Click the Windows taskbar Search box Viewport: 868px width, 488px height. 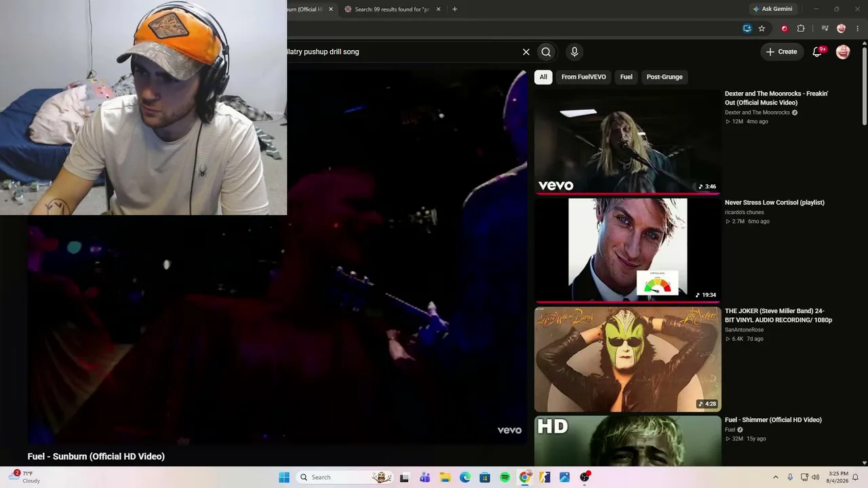(x=345, y=477)
